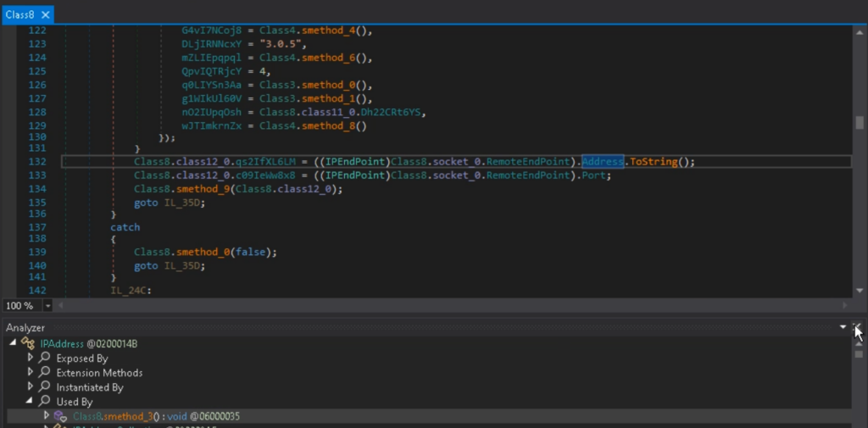Follow the smethod_9 method reference
Screen dimensions: 868x428
pos(203,189)
